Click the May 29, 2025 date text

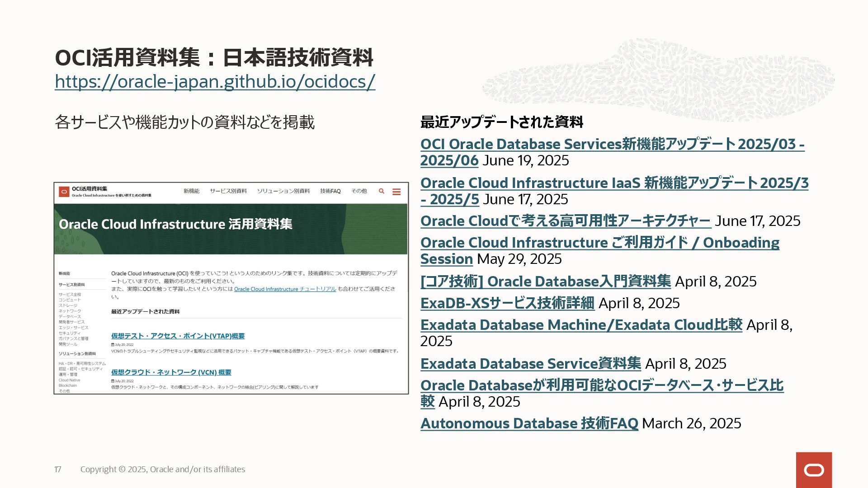[x=519, y=259]
